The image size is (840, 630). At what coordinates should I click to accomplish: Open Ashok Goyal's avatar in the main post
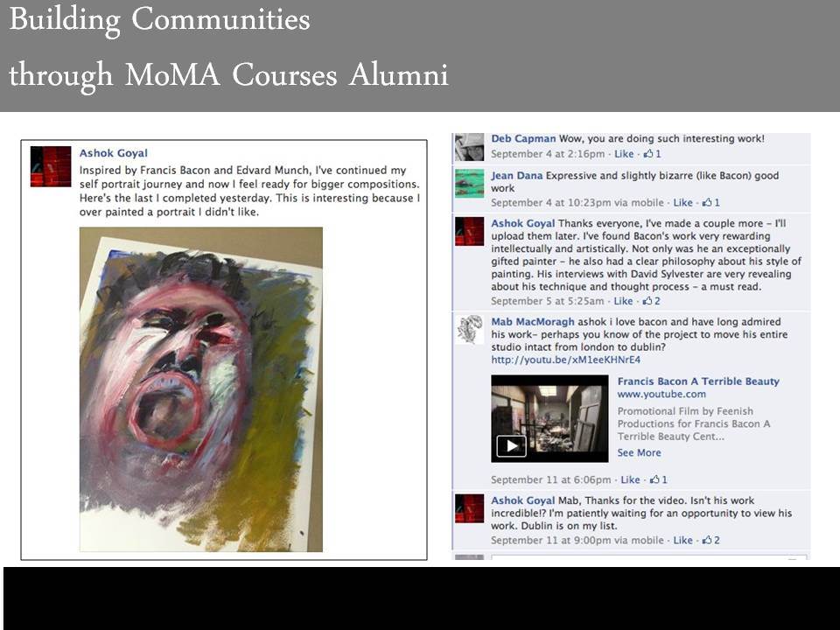51,166
